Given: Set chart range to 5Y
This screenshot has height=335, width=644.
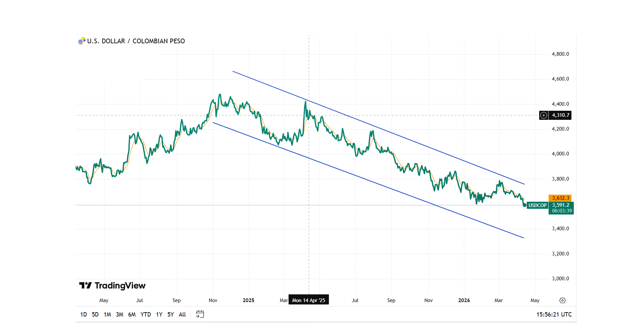Looking at the screenshot, I should (170, 315).
